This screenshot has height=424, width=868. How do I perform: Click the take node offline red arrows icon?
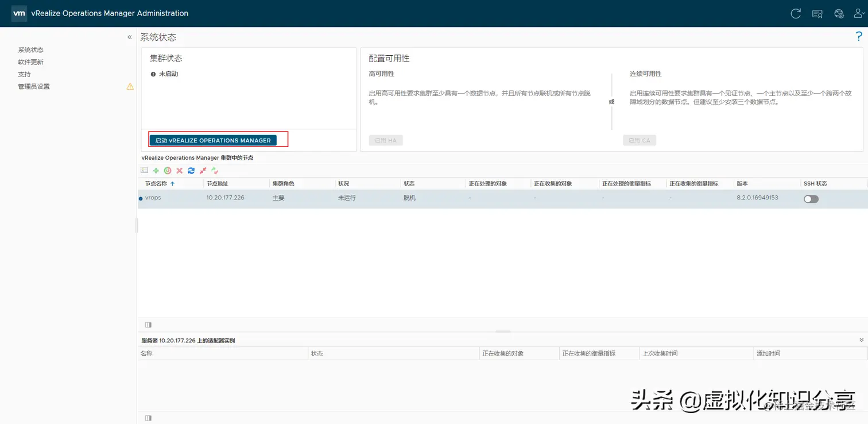(203, 171)
